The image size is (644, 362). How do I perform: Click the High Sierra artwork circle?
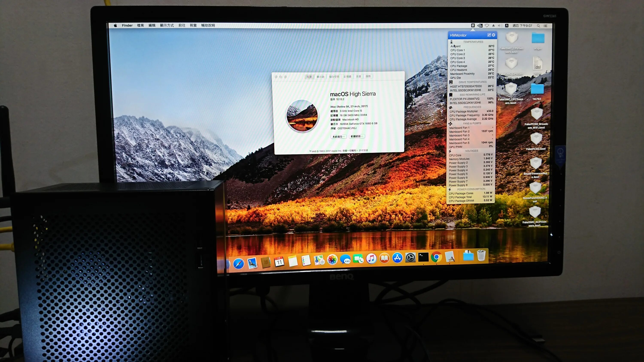click(302, 116)
